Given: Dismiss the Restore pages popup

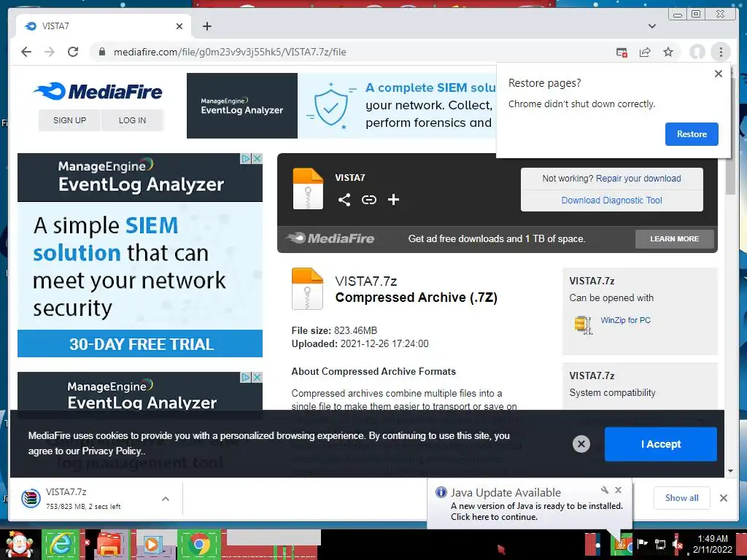Looking at the screenshot, I should click(719, 74).
